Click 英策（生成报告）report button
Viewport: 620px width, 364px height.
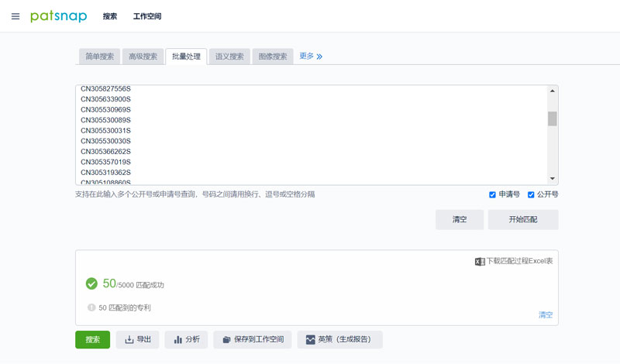(x=339, y=339)
